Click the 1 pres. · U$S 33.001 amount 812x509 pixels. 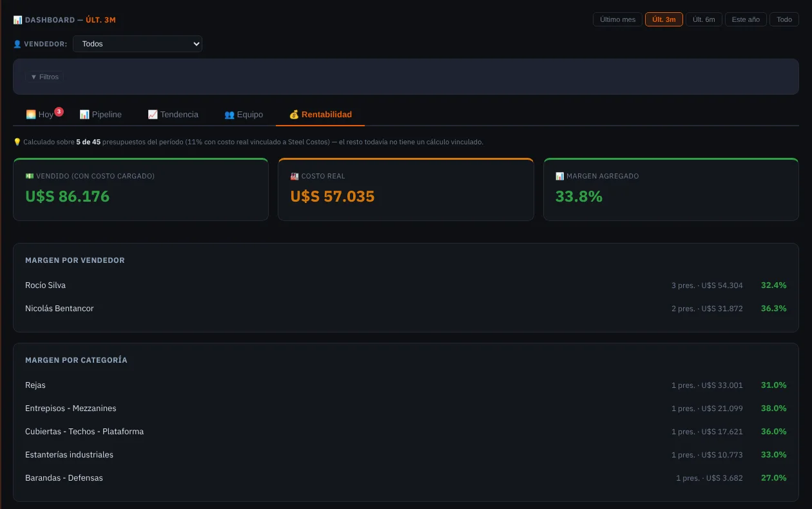[x=707, y=385]
